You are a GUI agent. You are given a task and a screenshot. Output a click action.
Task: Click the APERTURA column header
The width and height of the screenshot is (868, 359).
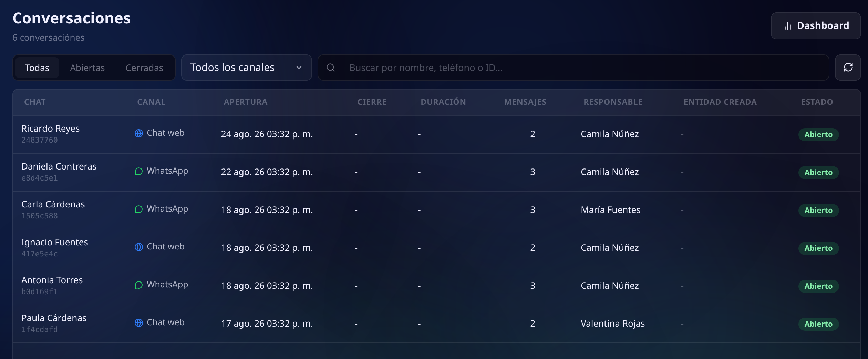pyautogui.click(x=246, y=102)
